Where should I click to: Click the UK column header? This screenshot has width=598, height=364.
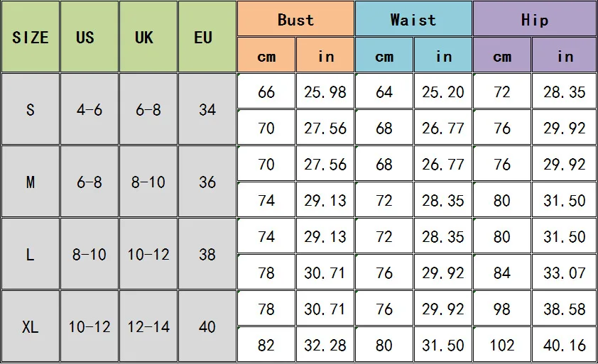coord(148,37)
